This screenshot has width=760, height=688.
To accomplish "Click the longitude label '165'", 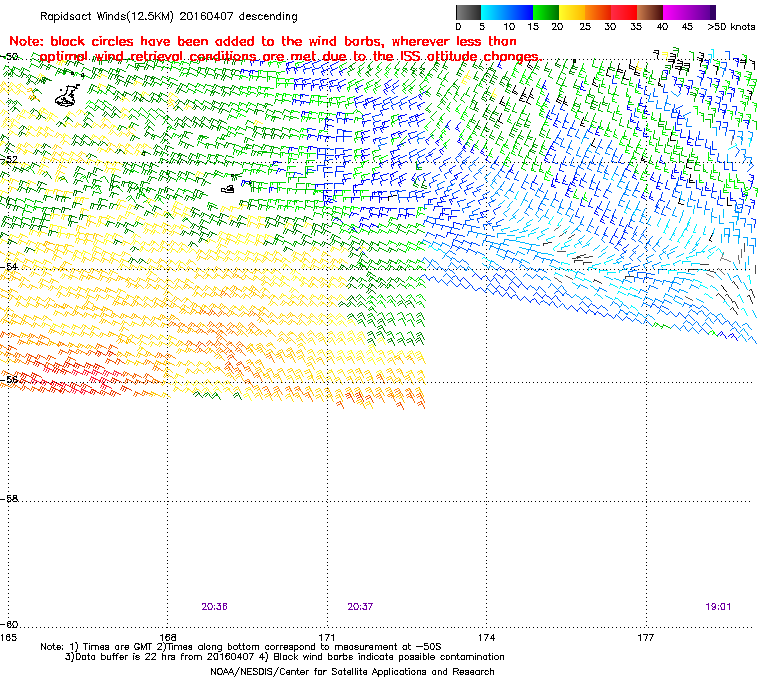I will point(8,638).
